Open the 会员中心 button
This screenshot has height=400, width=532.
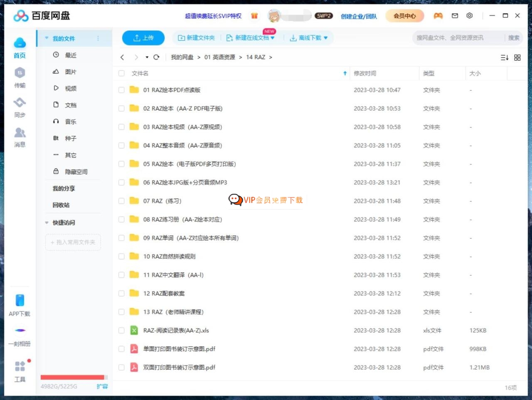point(405,16)
